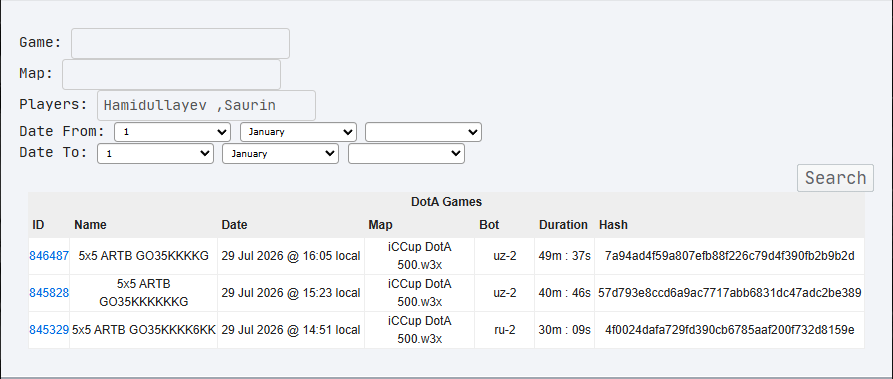This screenshot has height=379, width=893.
Task: Click the Bot column header
Action: coord(489,225)
